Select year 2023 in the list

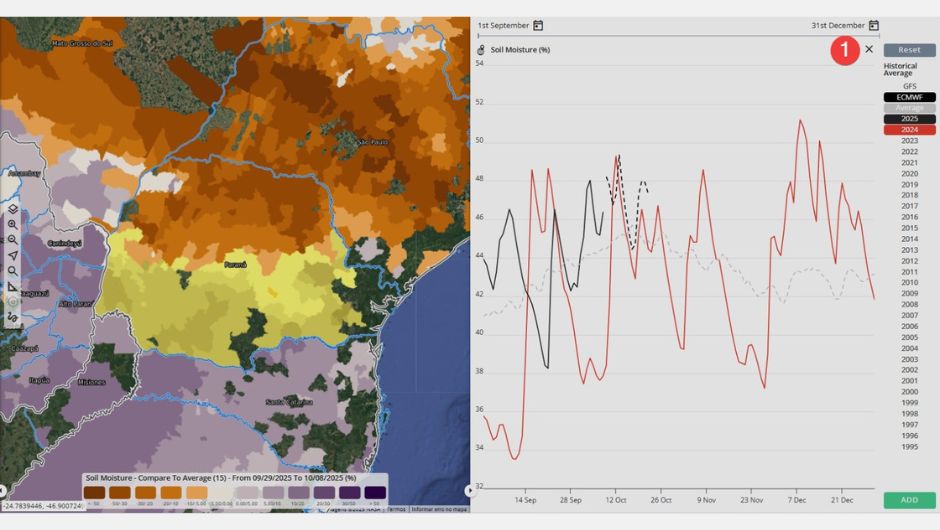(x=909, y=141)
